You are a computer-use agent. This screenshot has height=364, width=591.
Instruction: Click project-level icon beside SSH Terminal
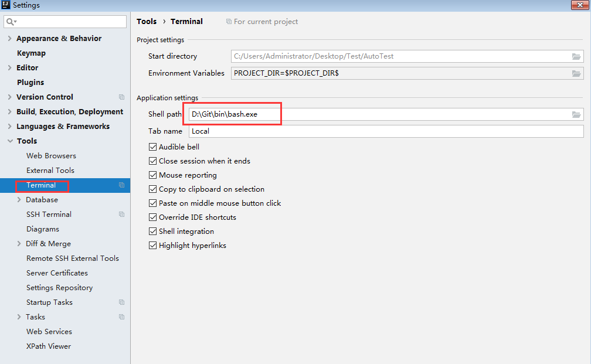[x=121, y=215]
